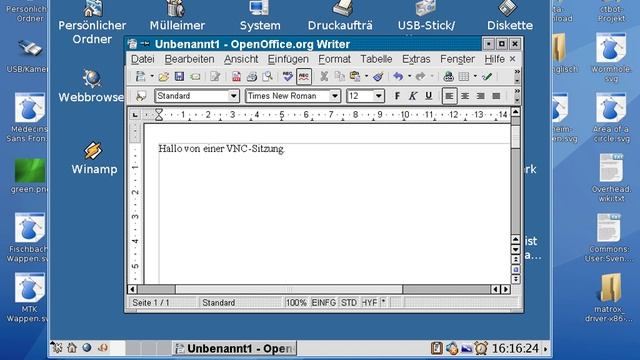Toggle bold with the F button

(x=397, y=96)
